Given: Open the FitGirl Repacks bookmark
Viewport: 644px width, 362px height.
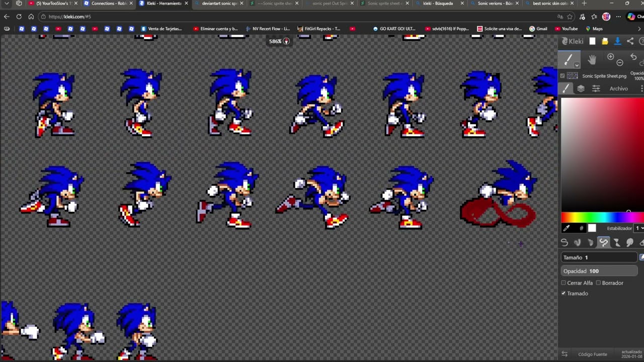Looking at the screenshot, I should coord(319,29).
